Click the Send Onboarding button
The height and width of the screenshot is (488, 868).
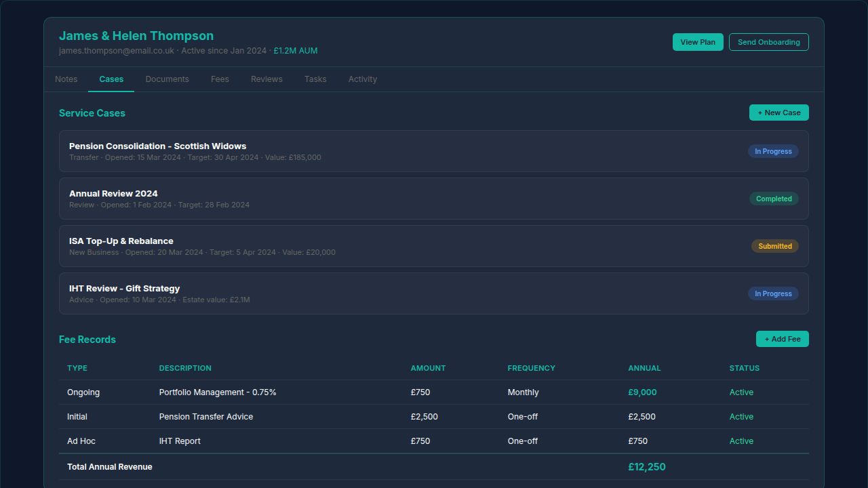tap(768, 41)
